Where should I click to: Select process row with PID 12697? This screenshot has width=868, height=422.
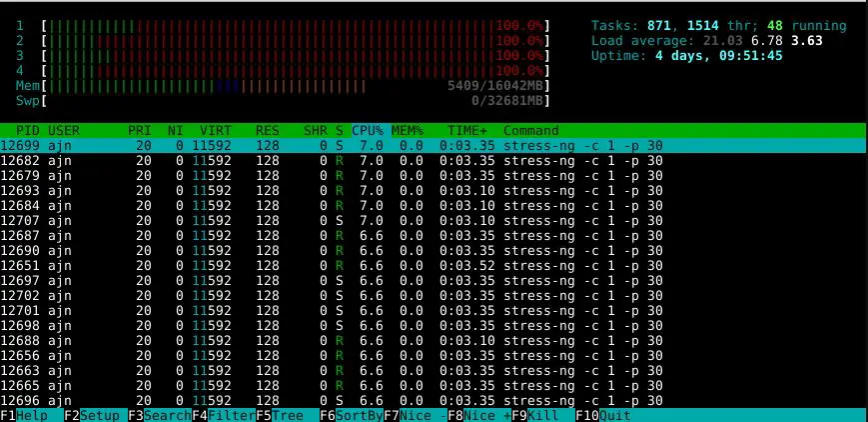tap(433, 281)
